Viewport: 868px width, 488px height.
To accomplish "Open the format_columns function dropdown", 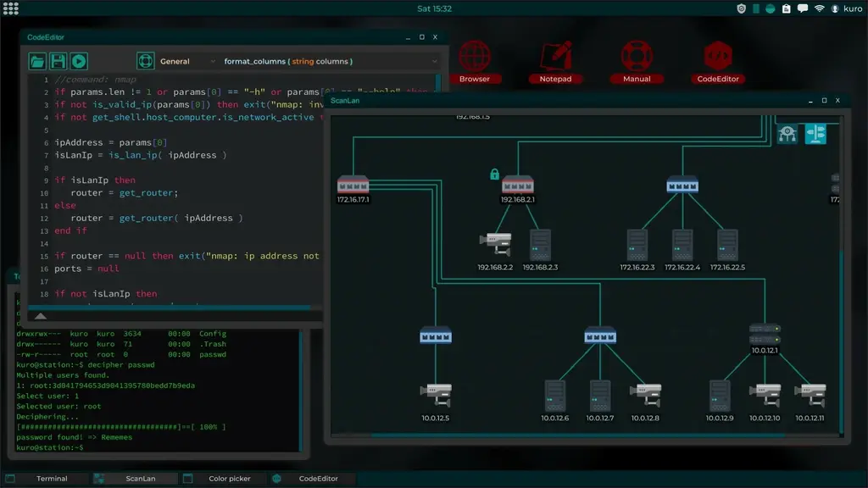I will (331, 61).
